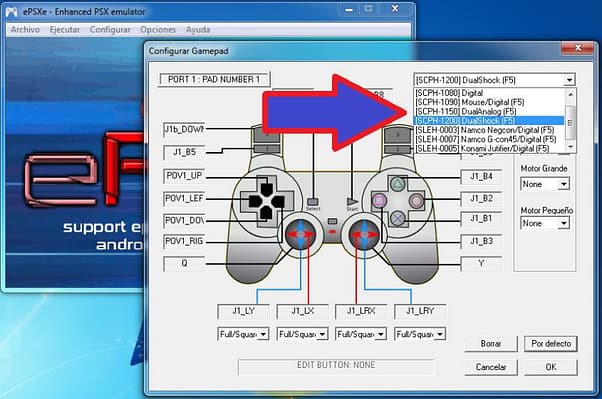This screenshot has width=602, height=399.
Task: Select [SCPH-1080] Digital from list
Action: pyautogui.click(x=488, y=93)
